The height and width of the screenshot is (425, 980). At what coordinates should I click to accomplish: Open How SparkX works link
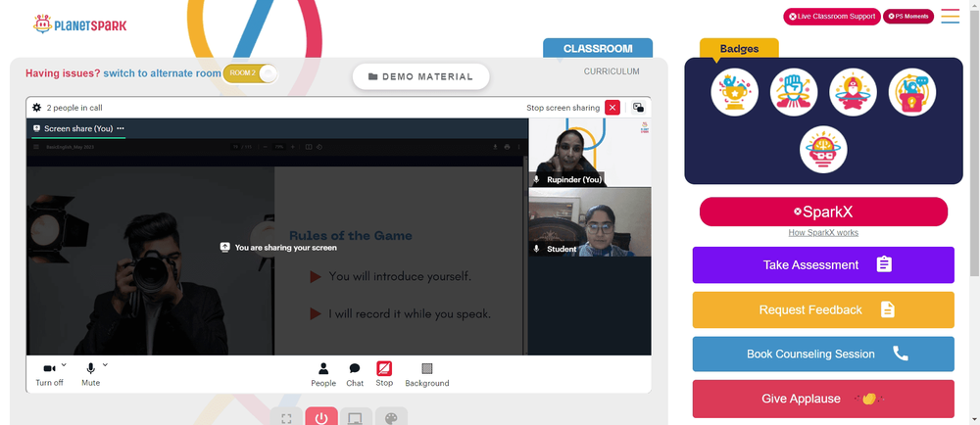823,233
